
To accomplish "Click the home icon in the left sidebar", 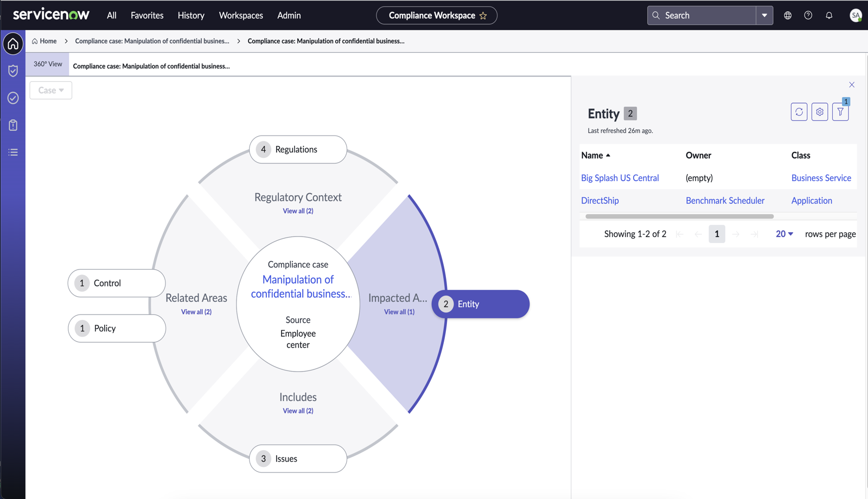I will point(13,43).
